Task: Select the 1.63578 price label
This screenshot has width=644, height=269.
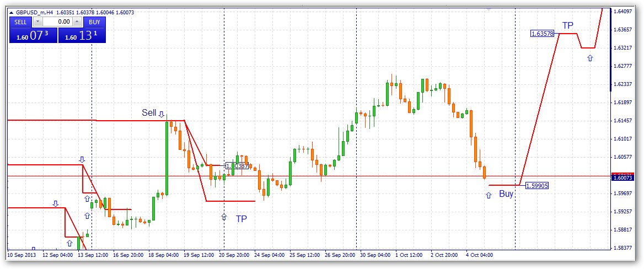Action: point(543,34)
